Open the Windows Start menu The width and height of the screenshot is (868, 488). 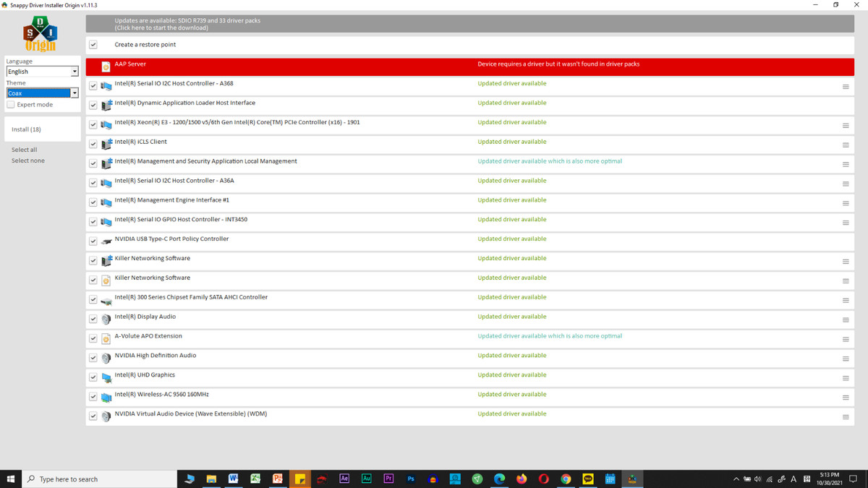11,479
